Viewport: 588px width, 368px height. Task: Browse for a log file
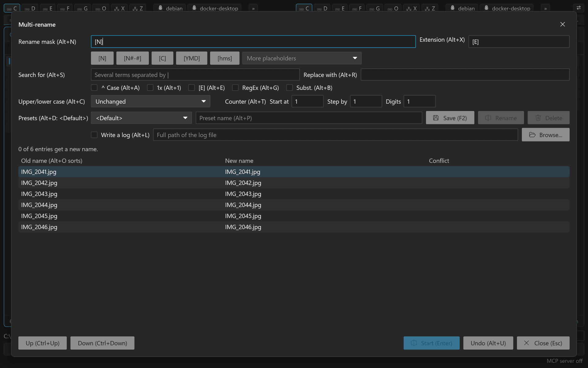[x=546, y=135]
